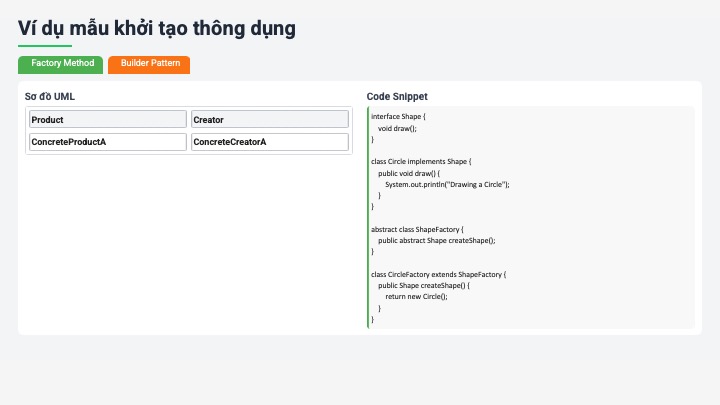Select the Product box in UML diagram
720x405 pixels.
tap(107, 120)
